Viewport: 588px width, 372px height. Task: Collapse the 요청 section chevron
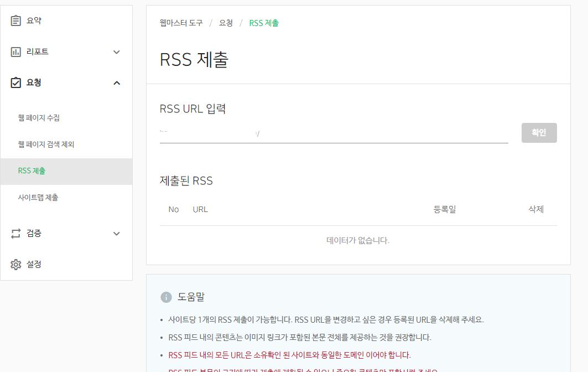click(x=116, y=82)
